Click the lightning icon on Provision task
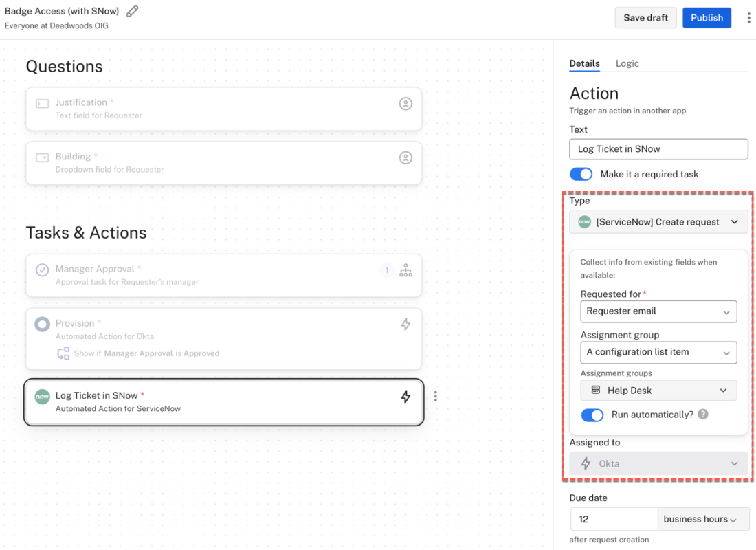Image resolution: width=756 pixels, height=550 pixels. tap(405, 324)
